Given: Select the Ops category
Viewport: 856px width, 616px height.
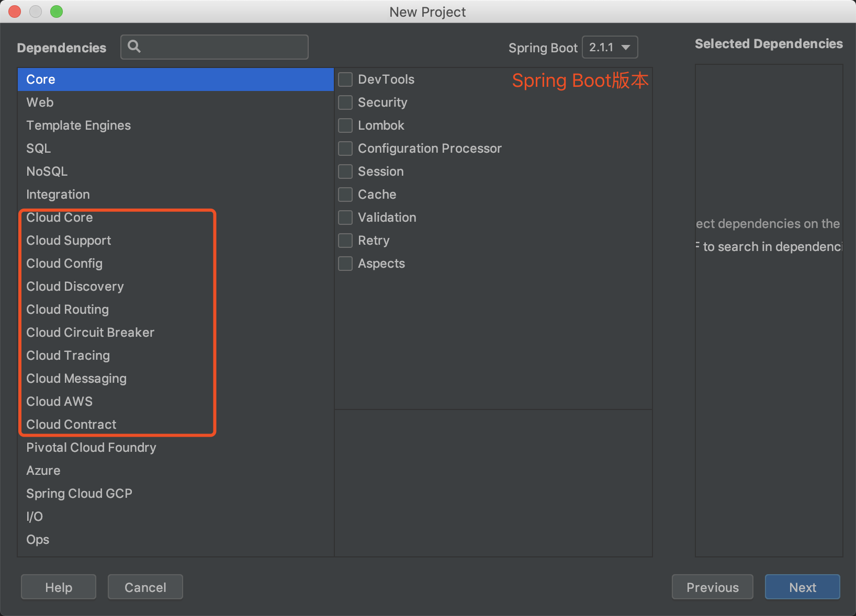Looking at the screenshot, I should [176, 540].
